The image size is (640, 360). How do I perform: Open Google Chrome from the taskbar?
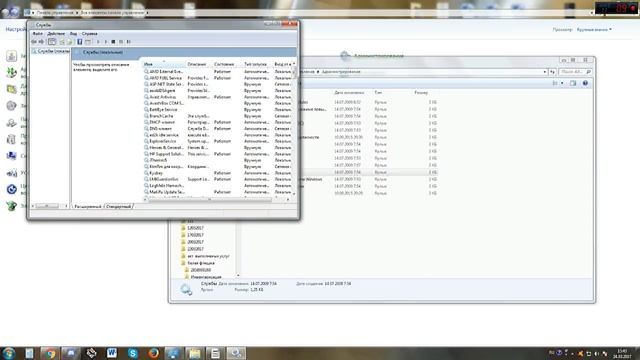pos(50,353)
